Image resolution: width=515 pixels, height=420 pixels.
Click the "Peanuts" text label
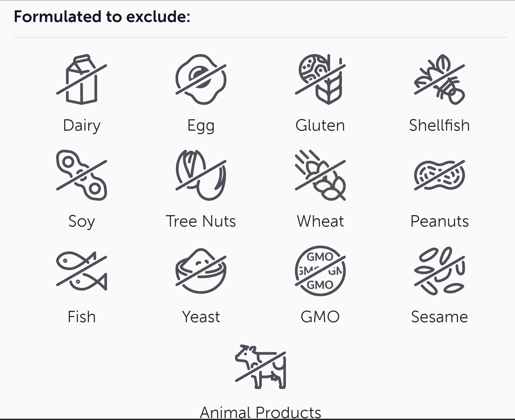point(439,221)
